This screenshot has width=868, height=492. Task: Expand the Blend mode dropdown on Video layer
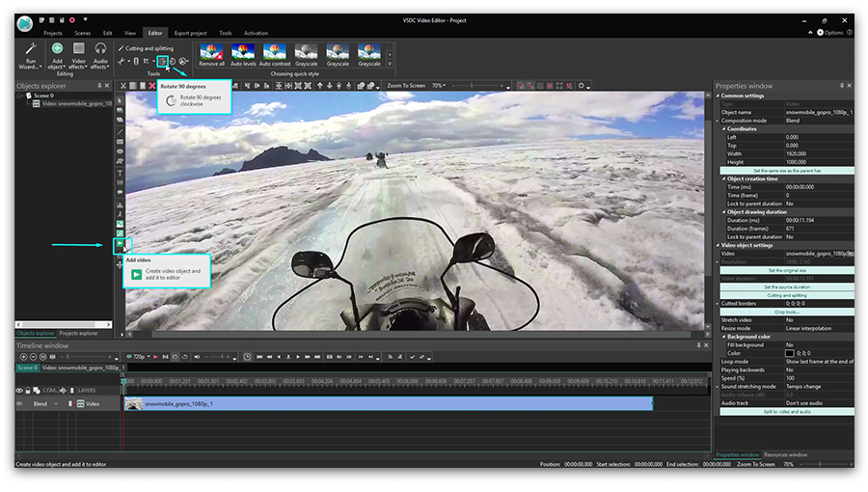(56, 404)
